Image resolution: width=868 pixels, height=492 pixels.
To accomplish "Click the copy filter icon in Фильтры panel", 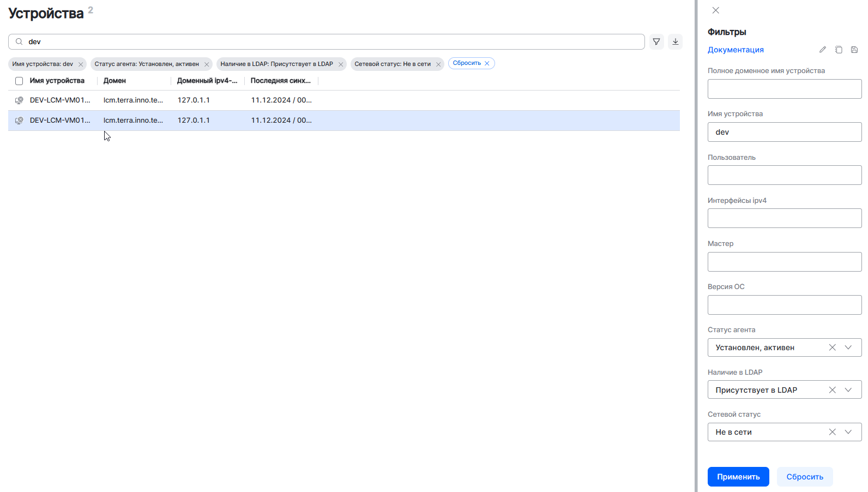I will (x=839, y=50).
